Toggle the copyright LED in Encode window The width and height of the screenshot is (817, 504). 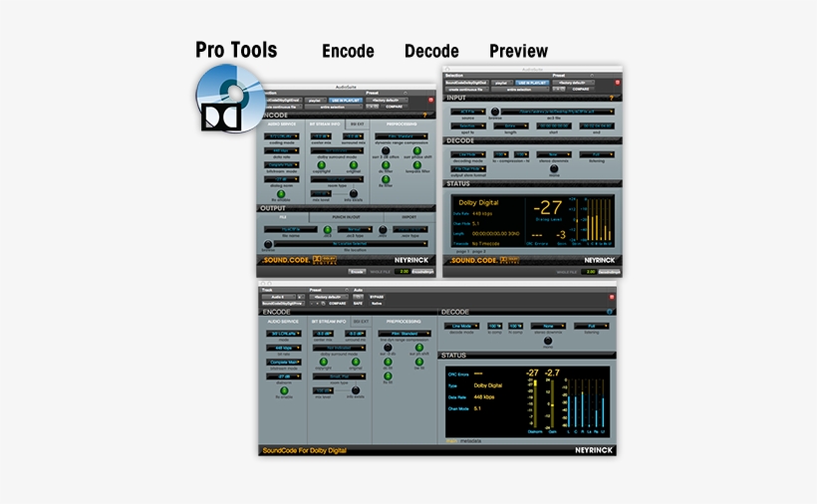(x=322, y=165)
